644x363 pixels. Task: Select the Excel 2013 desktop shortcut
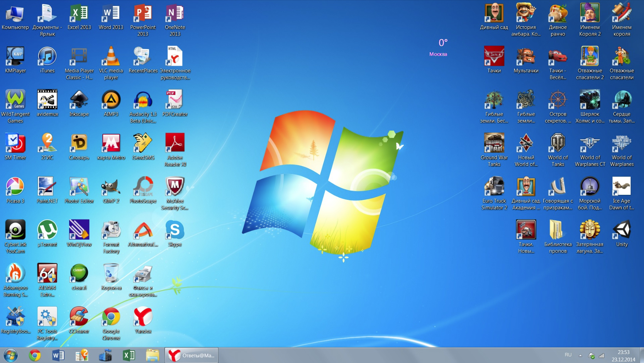[79, 18]
